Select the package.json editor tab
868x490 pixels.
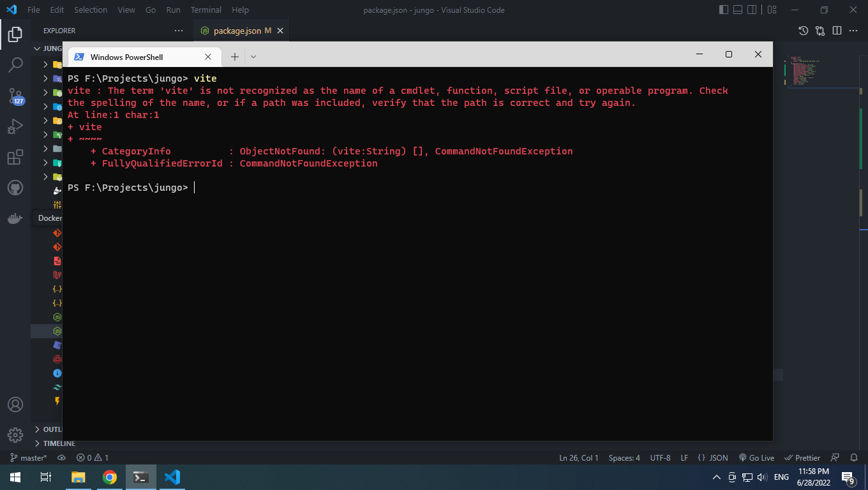(x=241, y=31)
